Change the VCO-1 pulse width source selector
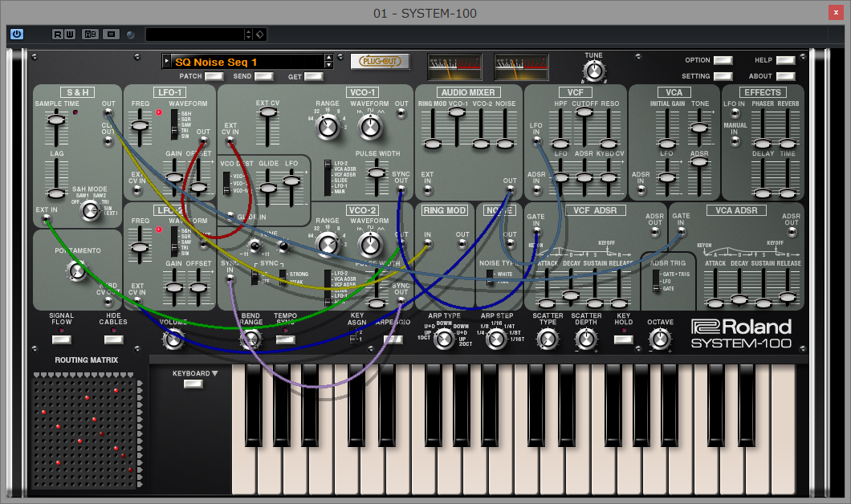The width and height of the screenshot is (851, 504). click(328, 177)
